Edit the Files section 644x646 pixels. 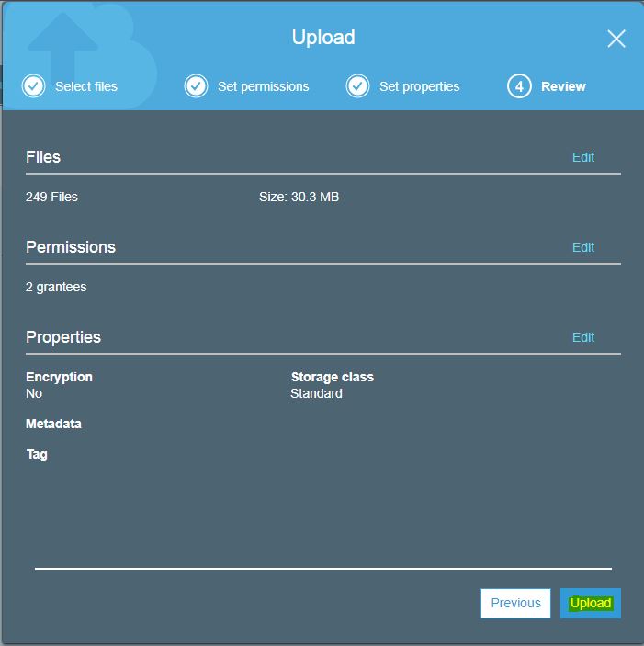click(583, 157)
